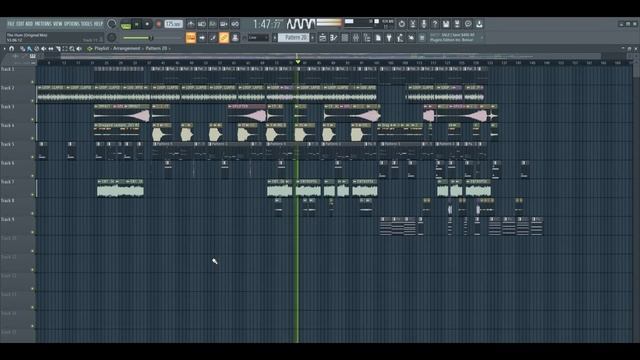Click the audio editor scissors icon
The height and width of the screenshot is (360, 640).
point(413,24)
